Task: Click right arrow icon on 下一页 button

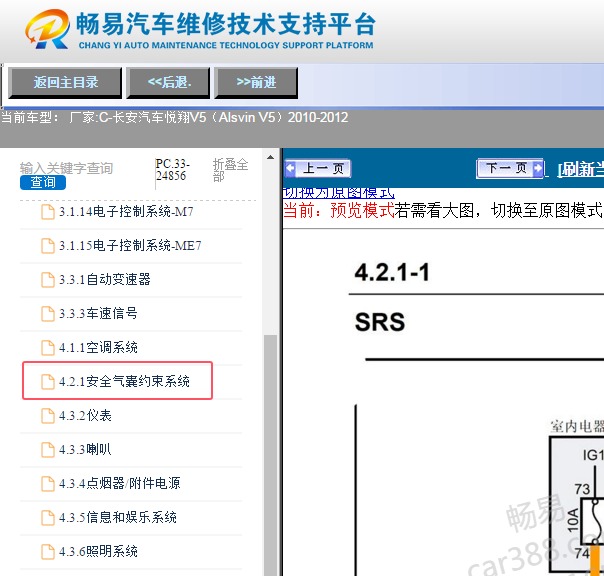Action: tap(538, 168)
